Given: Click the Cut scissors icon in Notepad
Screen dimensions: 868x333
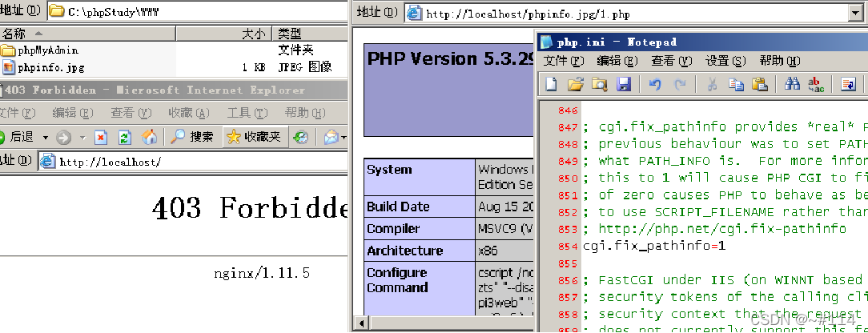Looking at the screenshot, I should click(712, 84).
